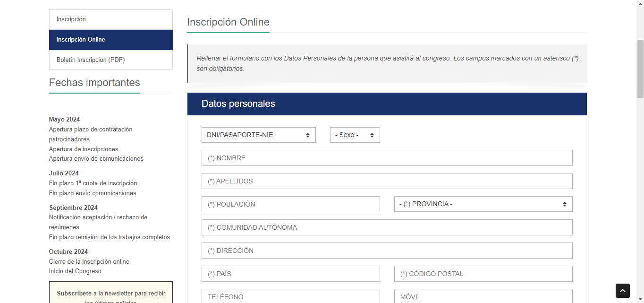The width and height of the screenshot is (644, 303).
Task: Open the PROVINCIA dropdown selector
Action: (483, 204)
